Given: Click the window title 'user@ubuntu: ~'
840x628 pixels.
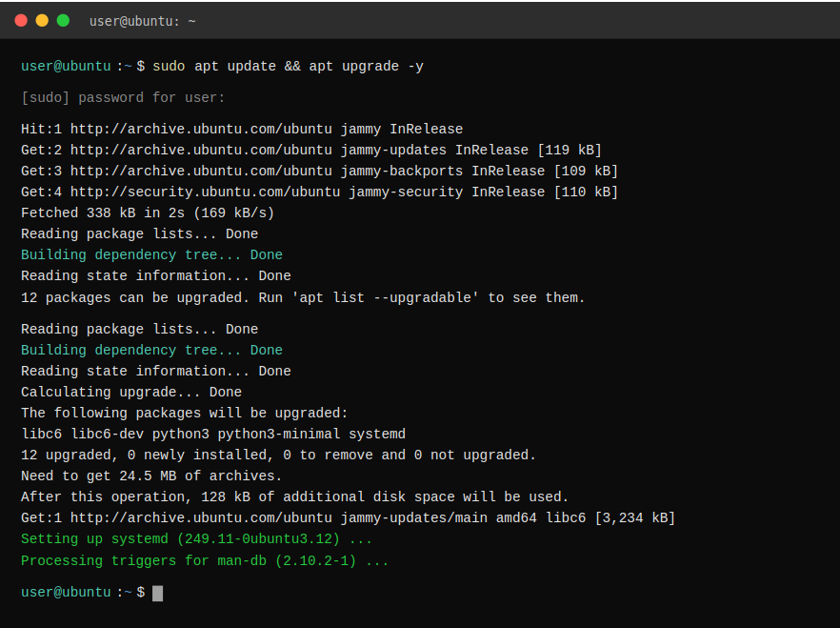Looking at the screenshot, I should click(x=143, y=21).
